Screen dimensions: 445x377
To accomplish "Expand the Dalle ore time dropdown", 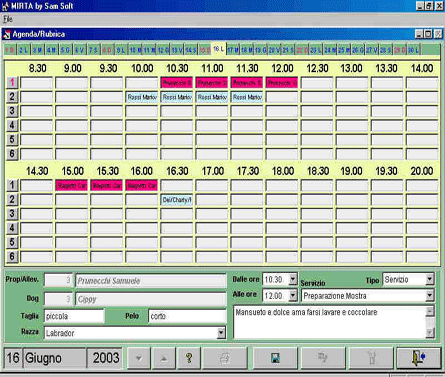I will tap(293, 279).
